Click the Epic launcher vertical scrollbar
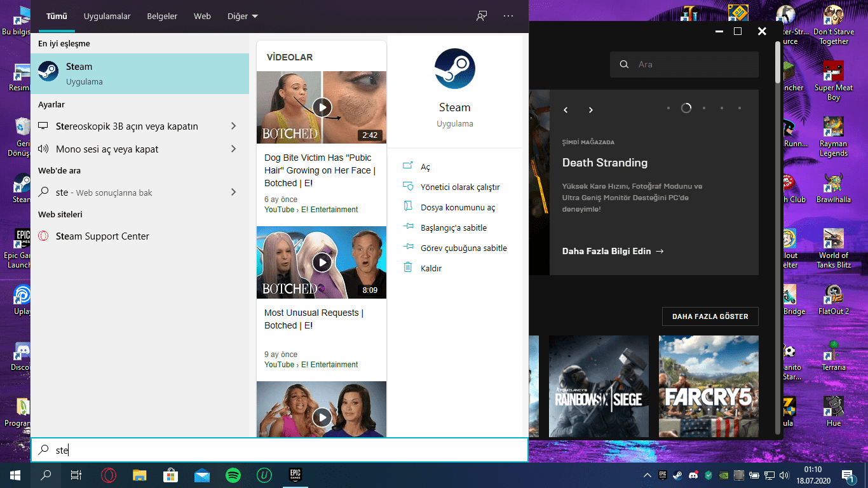The height and width of the screenshot is (488, 868). point(777,62)
